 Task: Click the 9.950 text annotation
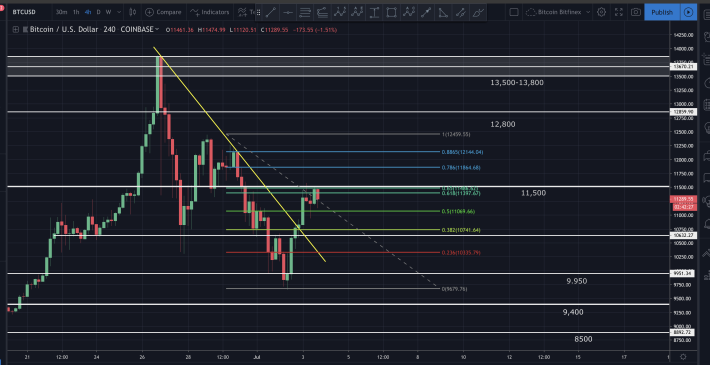[576, 281]
